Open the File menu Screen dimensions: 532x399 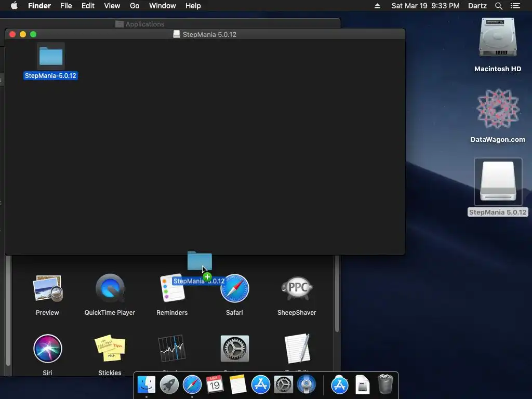click(66, 6)
